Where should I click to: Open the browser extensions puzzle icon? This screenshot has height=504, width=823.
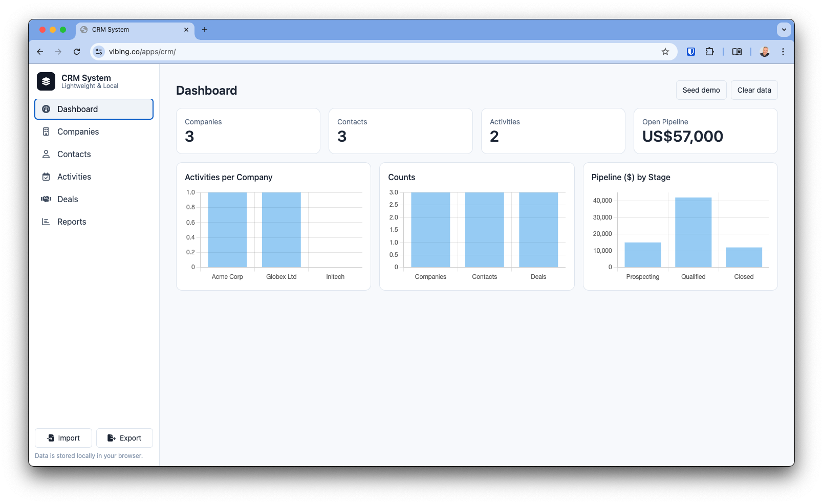(709, 52)
